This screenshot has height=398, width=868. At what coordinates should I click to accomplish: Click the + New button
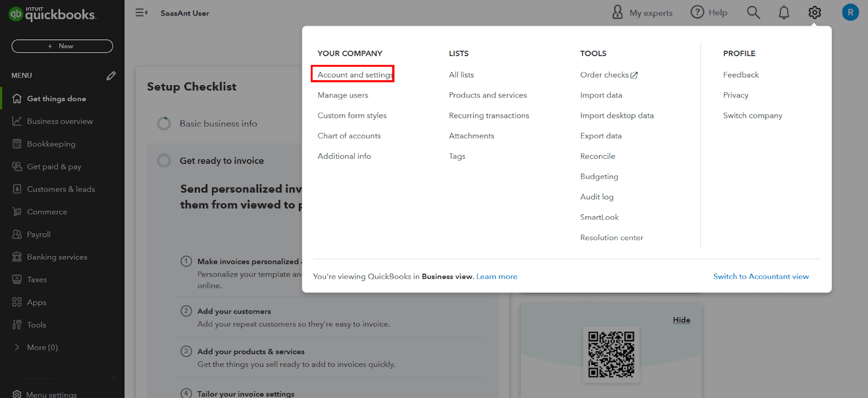click(62, 46)
